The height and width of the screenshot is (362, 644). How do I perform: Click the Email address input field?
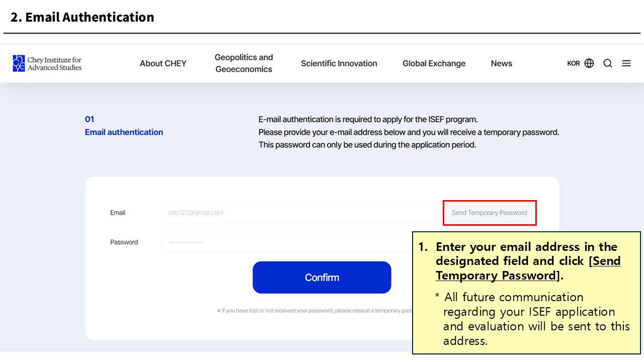click(x=298, y=213)
